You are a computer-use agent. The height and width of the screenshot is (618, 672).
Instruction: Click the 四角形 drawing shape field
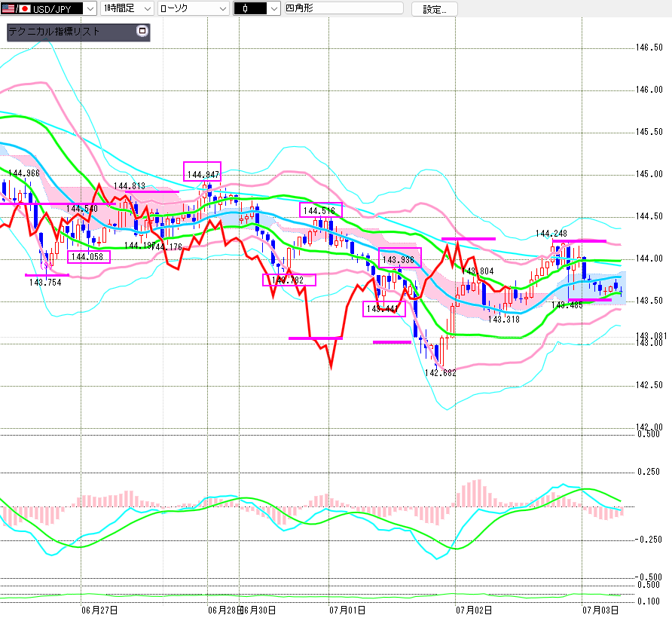click(x=344, y=8)
